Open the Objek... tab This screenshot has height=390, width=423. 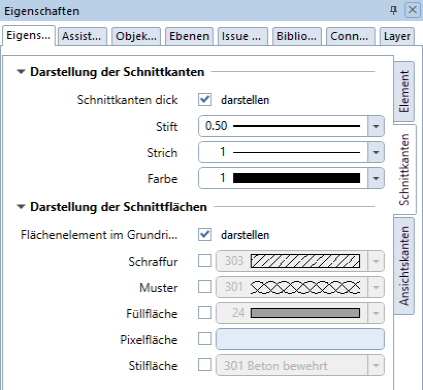point(136,36)
